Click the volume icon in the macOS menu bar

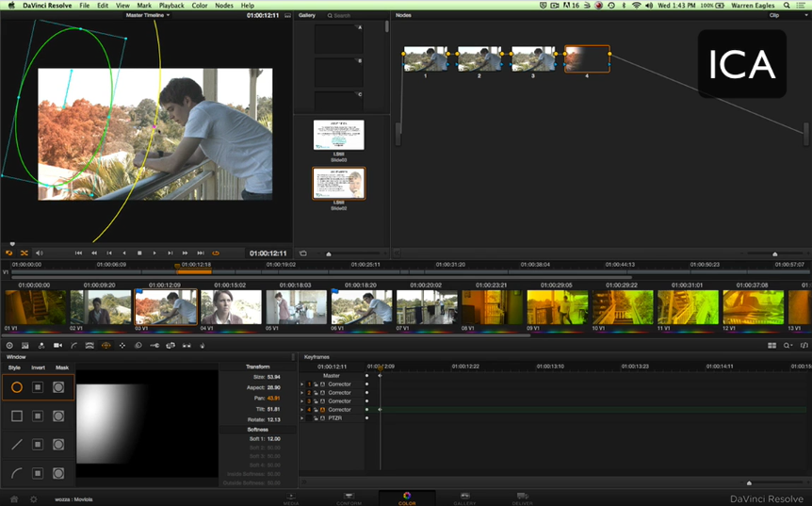pyautogui.click(x=649, y=5)
